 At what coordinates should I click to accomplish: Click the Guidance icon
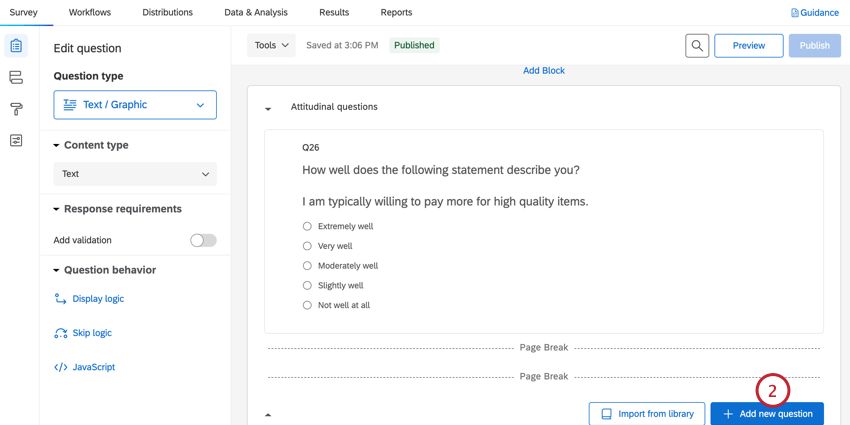pos(795,13)
